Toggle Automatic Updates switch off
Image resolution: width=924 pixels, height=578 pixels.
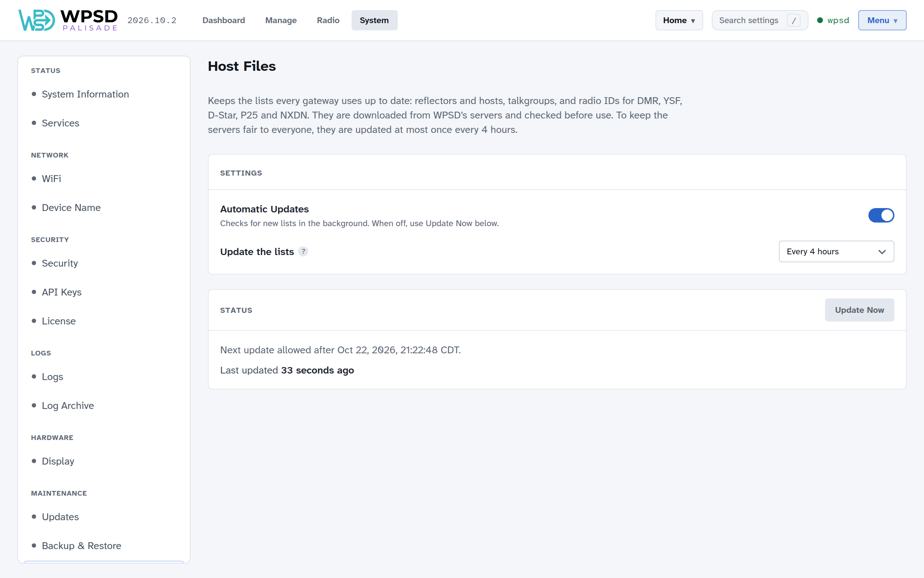[881, 215]
